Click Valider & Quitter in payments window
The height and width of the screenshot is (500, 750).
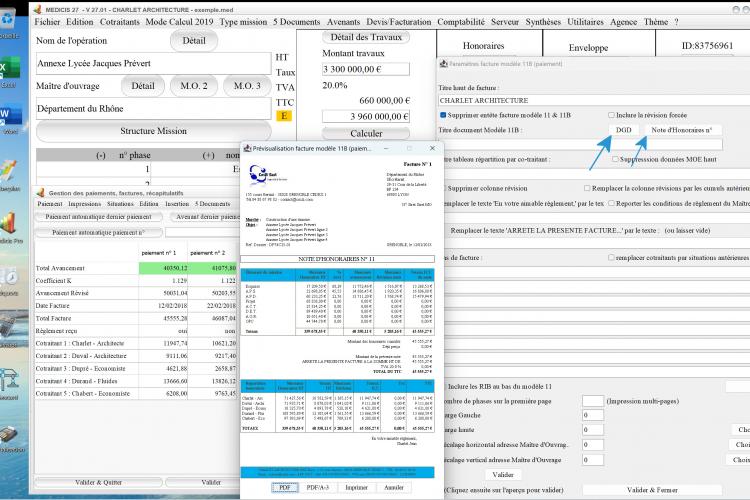(x=99, y=482)
